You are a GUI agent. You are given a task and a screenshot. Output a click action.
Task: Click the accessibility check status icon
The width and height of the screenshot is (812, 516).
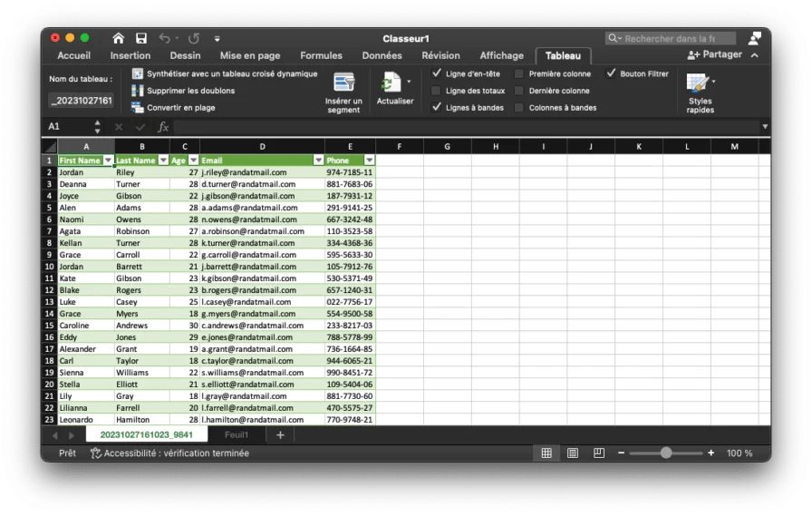[96, 453]
